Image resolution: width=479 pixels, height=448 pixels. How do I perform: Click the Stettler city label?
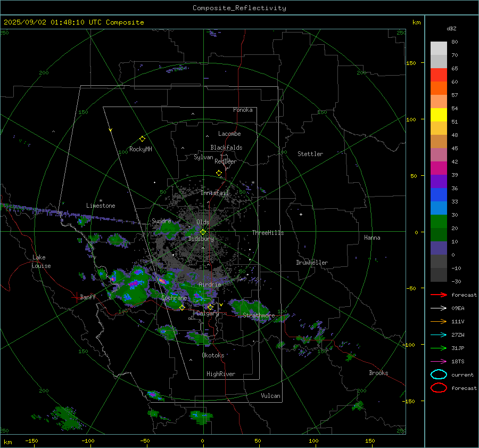(310, 154)
